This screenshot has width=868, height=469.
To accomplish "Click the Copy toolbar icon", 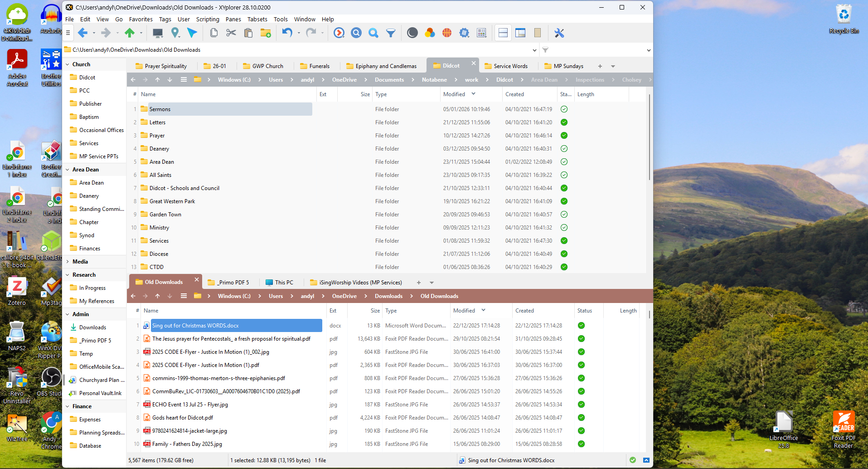I will tap(213, 33).
